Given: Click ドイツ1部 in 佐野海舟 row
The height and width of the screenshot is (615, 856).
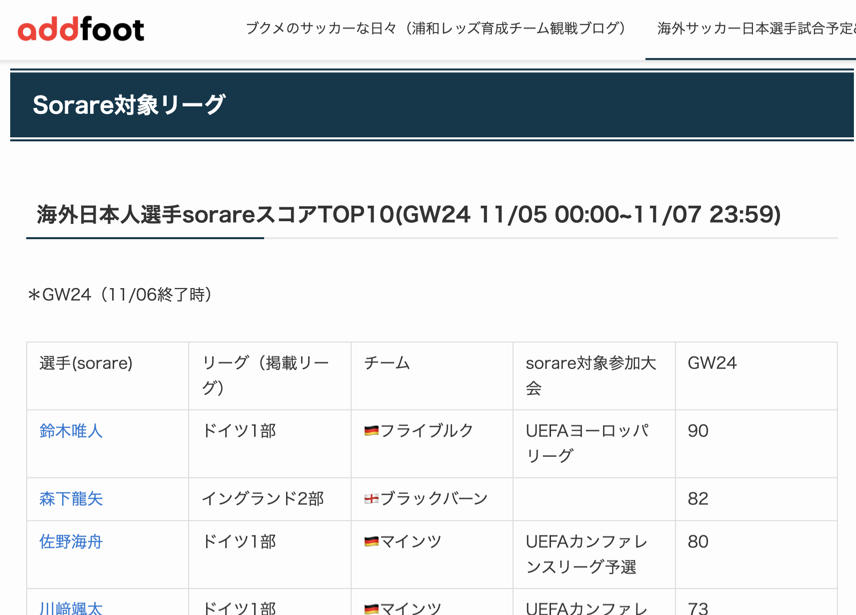Looking at the screenshot, I should (x=239, y=542).
